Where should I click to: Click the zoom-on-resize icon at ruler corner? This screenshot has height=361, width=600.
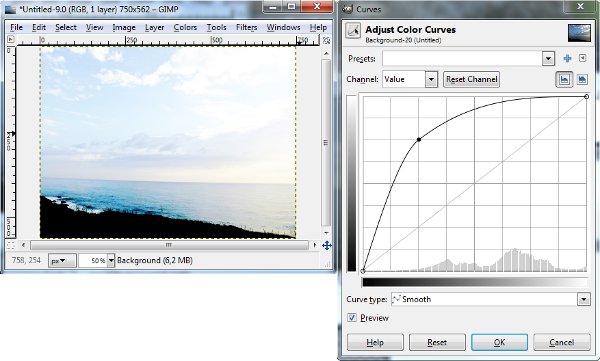click(326, 40)
